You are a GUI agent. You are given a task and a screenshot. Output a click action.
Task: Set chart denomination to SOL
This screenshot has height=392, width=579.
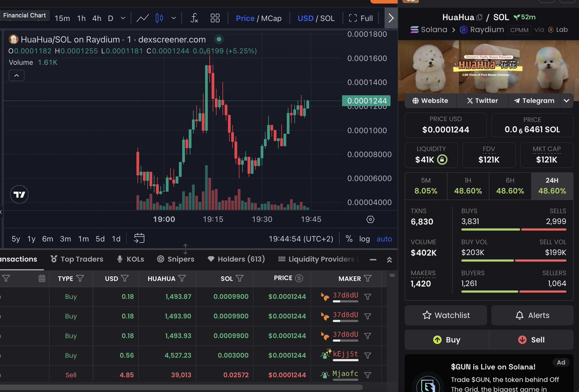pyautogui.click(x=327, y=18)
